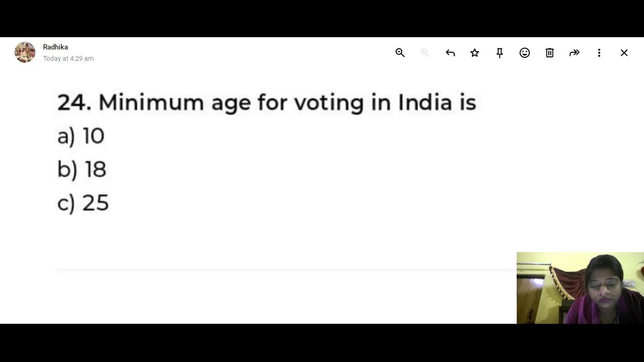
Task: Reply to the message using arrow icon
Action: click(450, 53)
